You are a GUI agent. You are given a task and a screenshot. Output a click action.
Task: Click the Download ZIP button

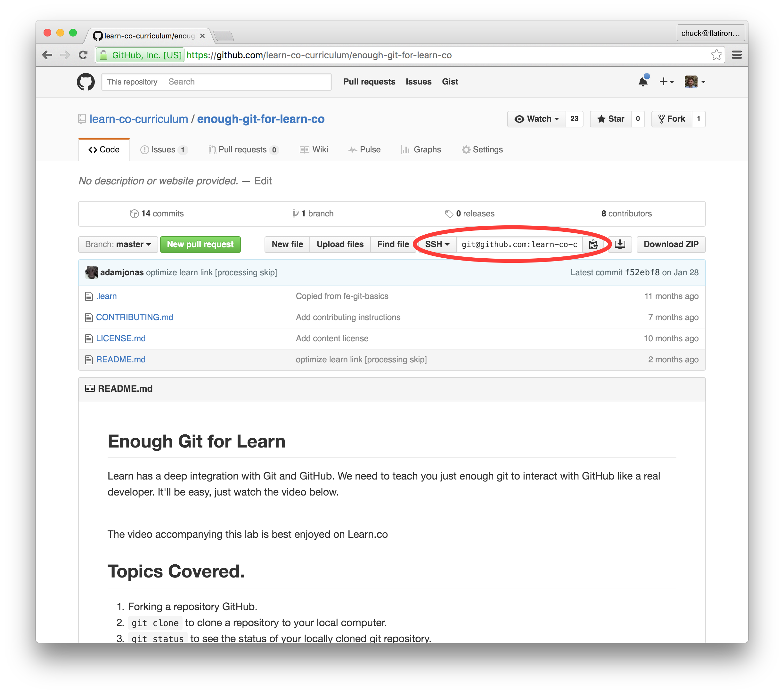[670, 244]
